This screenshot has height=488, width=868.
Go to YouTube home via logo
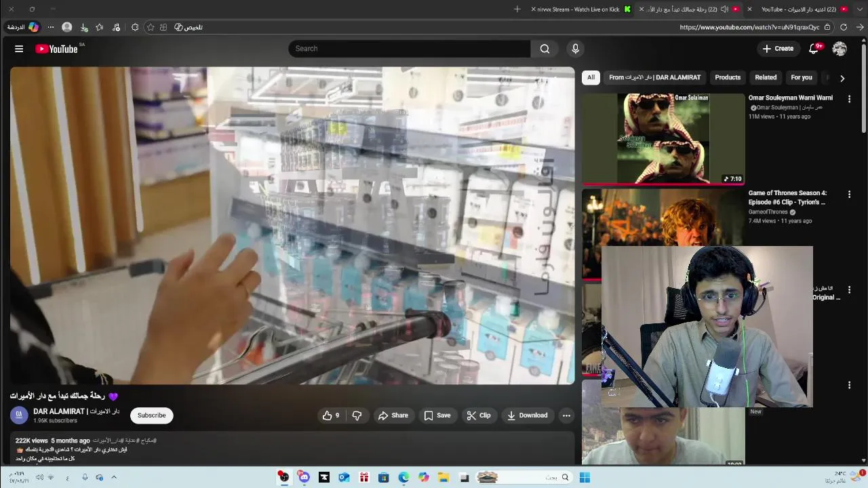coord(56,49)
